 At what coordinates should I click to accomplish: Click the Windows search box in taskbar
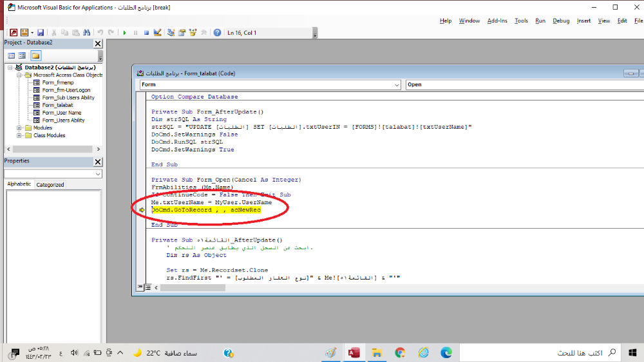click(540, 352)
